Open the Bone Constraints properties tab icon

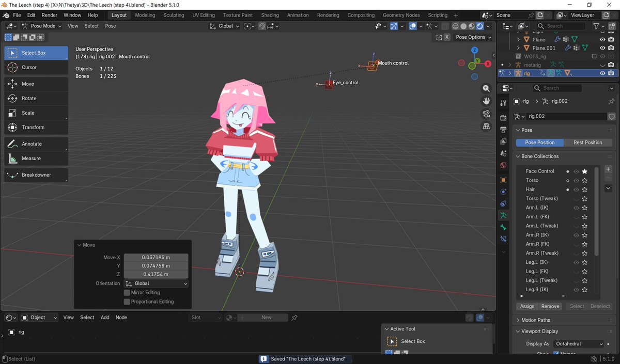[x=504, y=239]
